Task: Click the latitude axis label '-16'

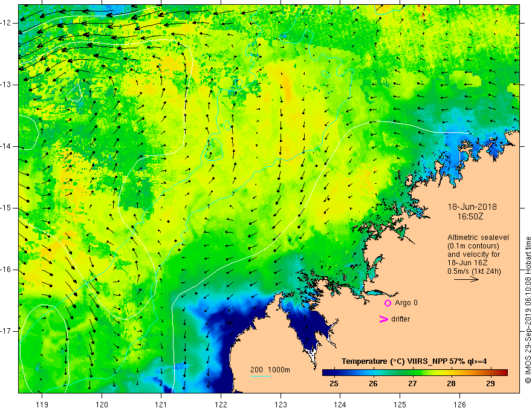Action: coord(7,270)
